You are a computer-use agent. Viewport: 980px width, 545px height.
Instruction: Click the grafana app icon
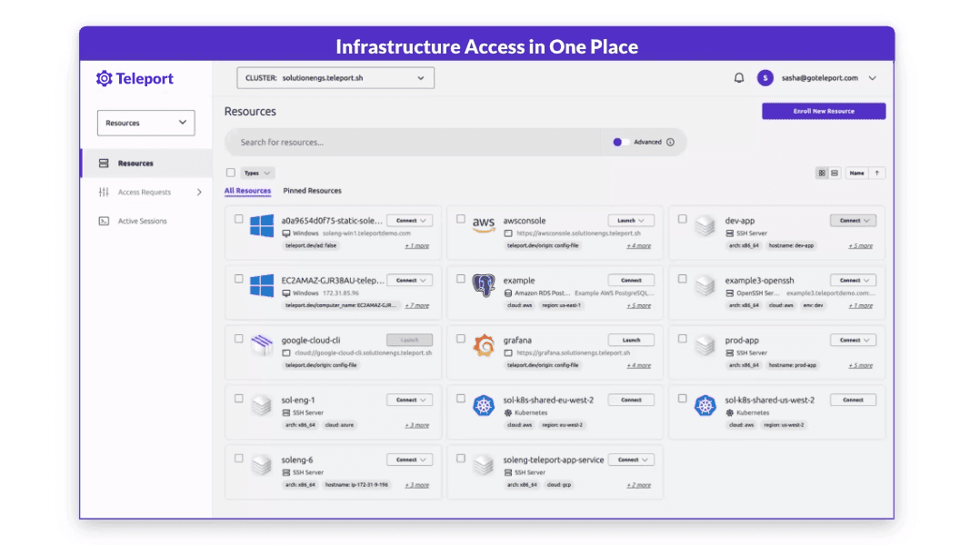[x=483, y=346]
